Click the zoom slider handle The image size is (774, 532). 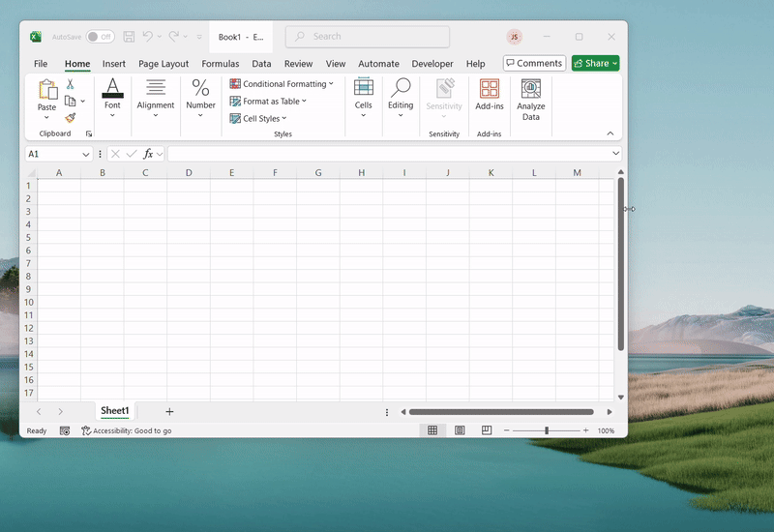547,430
